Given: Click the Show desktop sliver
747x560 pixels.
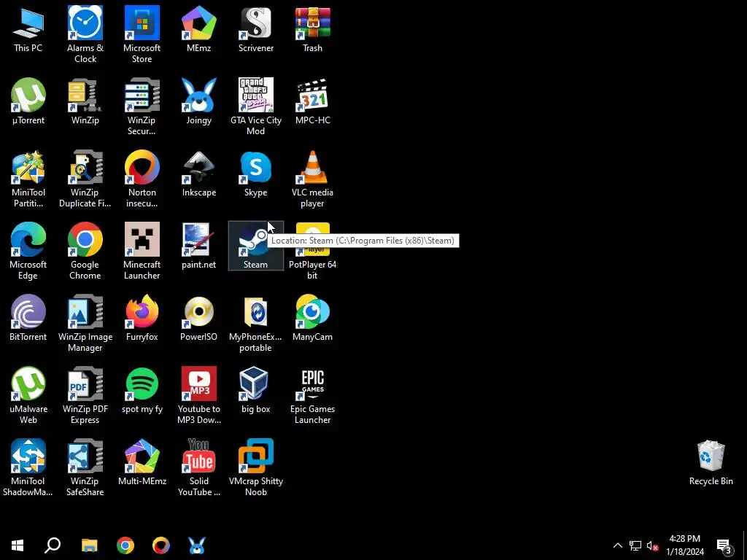Looking at the screenshot, I should pyautogui.click(x=744, y=545).
